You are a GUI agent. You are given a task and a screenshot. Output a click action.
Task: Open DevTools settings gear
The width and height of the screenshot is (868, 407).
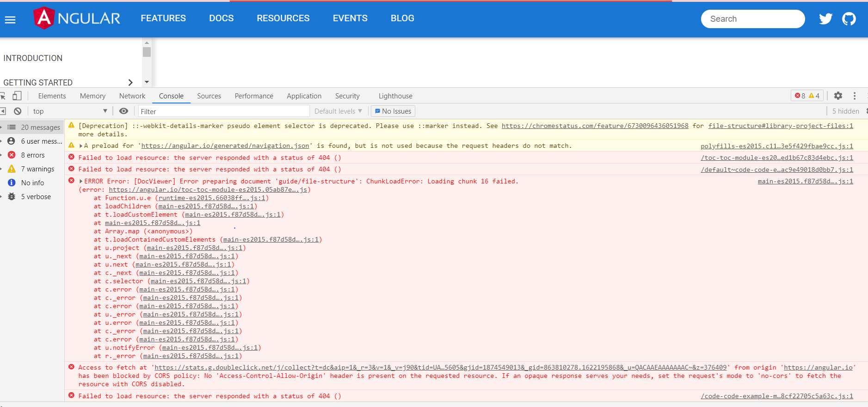838,96
